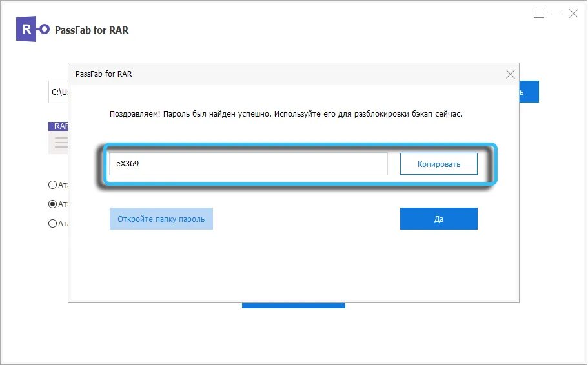Minimize the PassFab main window
Screen dimensions: 588x365
[x=556, y=14]
